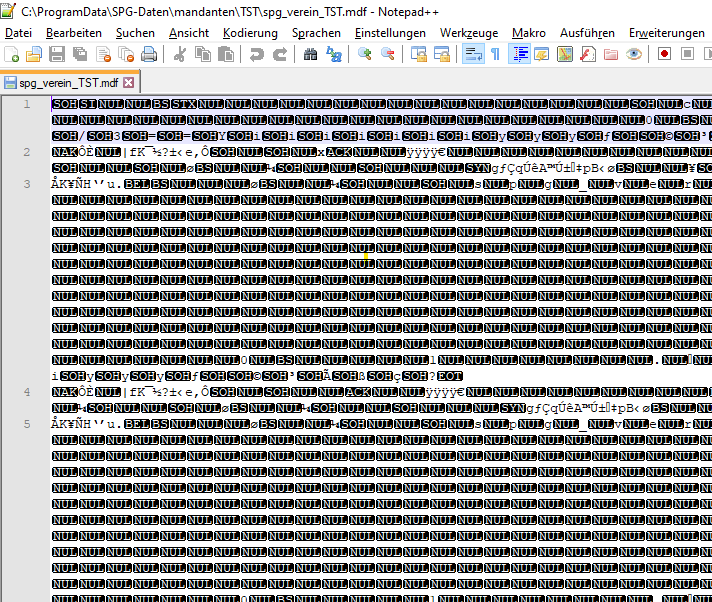Image resolution: width=712 pixels, height=602 pixels.
Task: Start macro recording with the red dot
Action: 664,54
